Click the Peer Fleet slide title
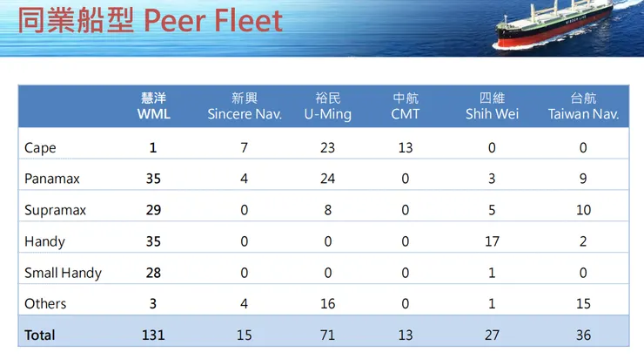Screen dimensions: 644x359 point(150,19)
